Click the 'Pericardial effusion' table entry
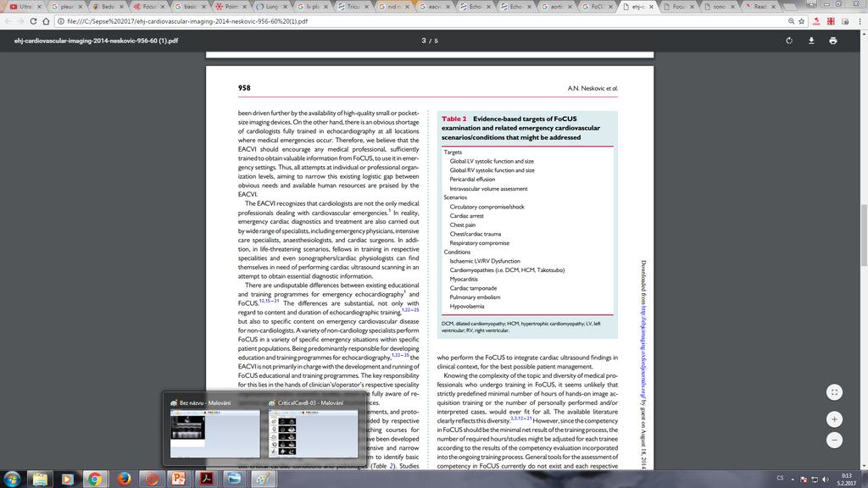Screen dimensions: 868x488 point(472,180)
